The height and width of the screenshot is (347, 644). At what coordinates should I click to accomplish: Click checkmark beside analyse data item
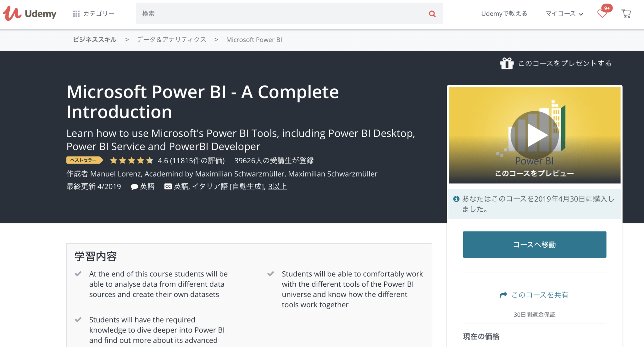[78, 274]
